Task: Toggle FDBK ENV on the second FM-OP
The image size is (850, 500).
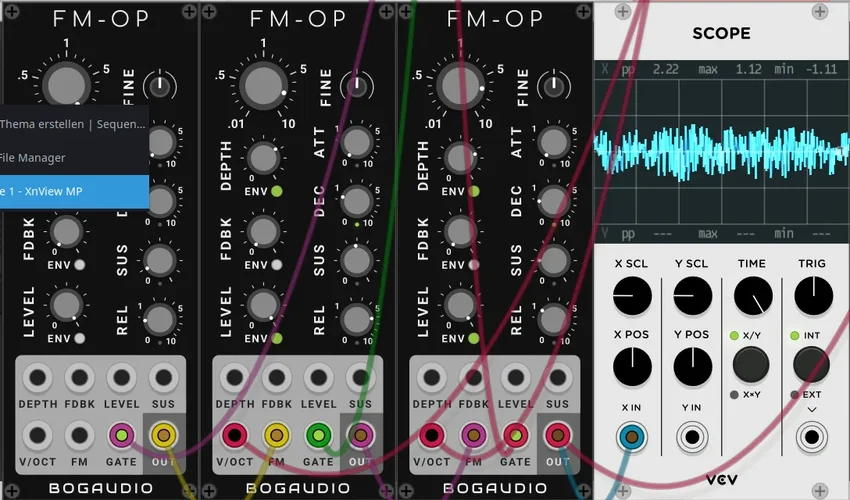Action: coord(276,265)
